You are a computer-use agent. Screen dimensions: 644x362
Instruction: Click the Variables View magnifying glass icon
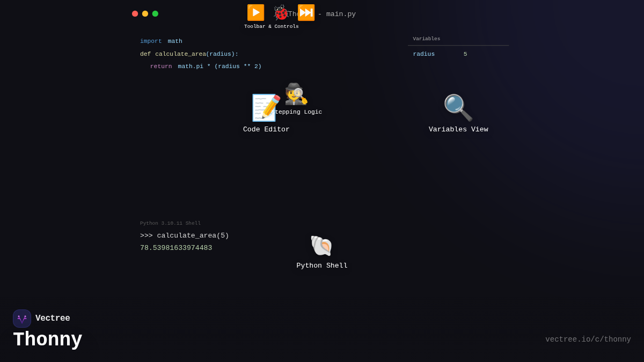click(x=458, y=108)
